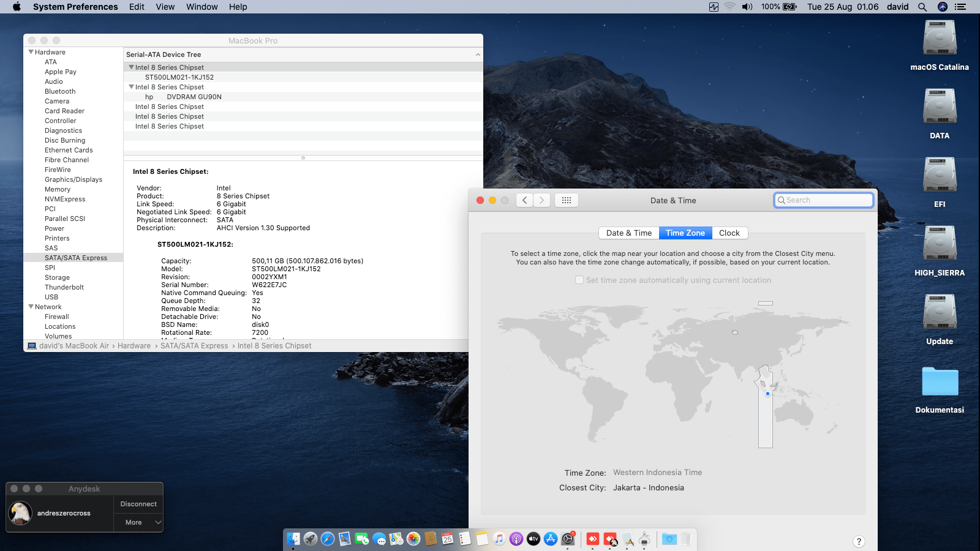Open Notes from the Dock
Image resolution: width=980 pixels, height=551 pixels.
pyautogui.click(x=482, y=539)
